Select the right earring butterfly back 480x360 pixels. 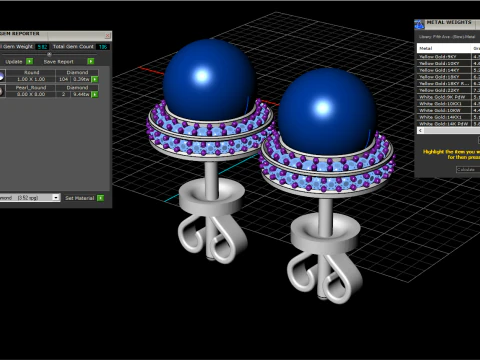click(x=325, y=278)
